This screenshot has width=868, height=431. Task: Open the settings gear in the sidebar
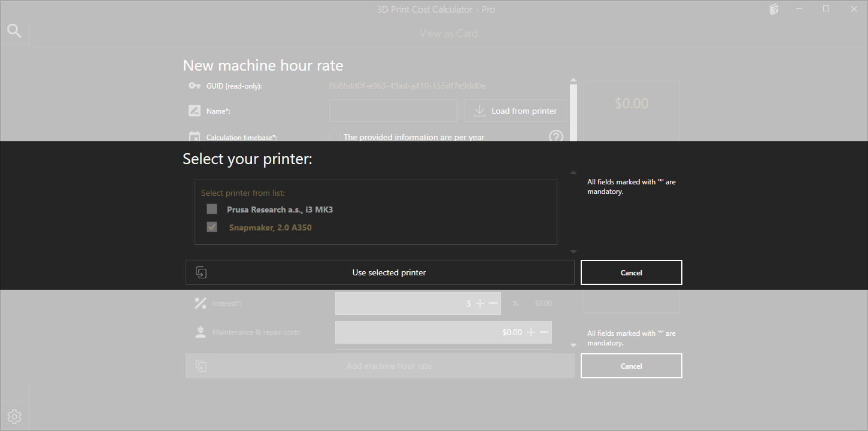(x=14, y=417)
